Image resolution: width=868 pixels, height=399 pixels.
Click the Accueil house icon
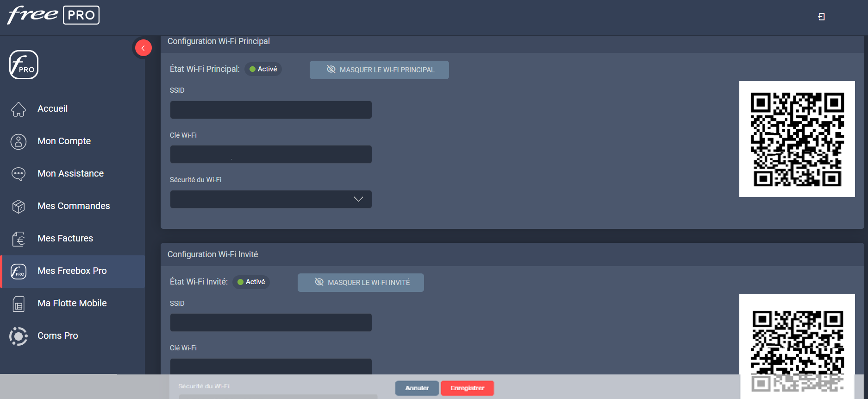[x=19, y=109]
